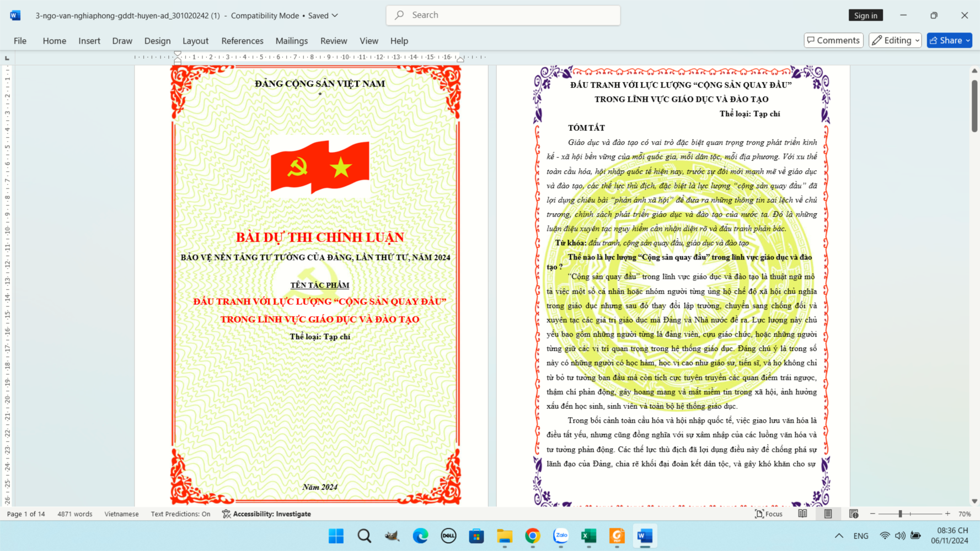Screen dimensions: 980x551
Task: Open the Layout ribbon tab
Action: click(195, 41)
